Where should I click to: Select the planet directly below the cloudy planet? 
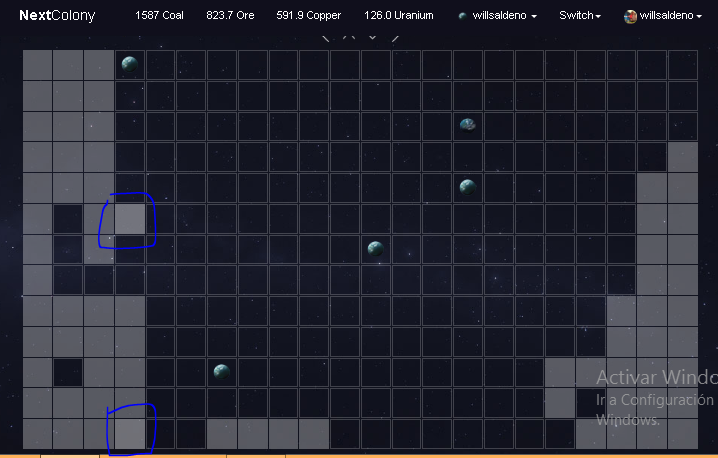[x=468, y=187]
